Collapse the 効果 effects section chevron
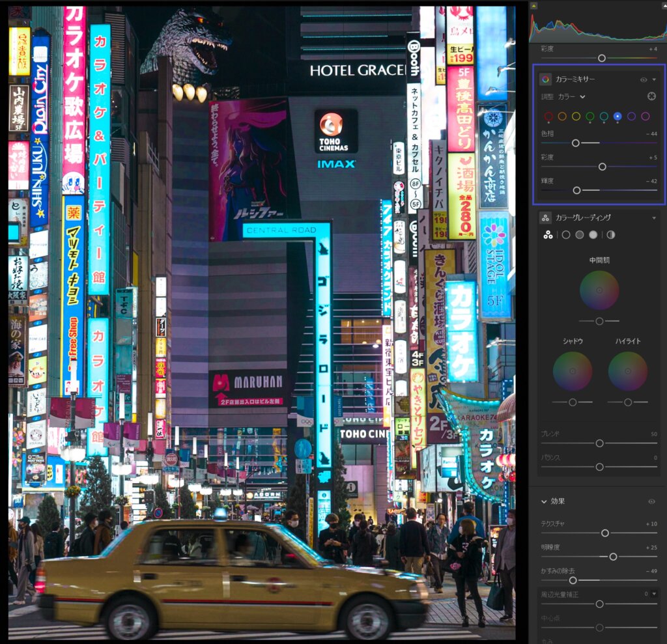 pyautogui.click(x=544, y=501)
